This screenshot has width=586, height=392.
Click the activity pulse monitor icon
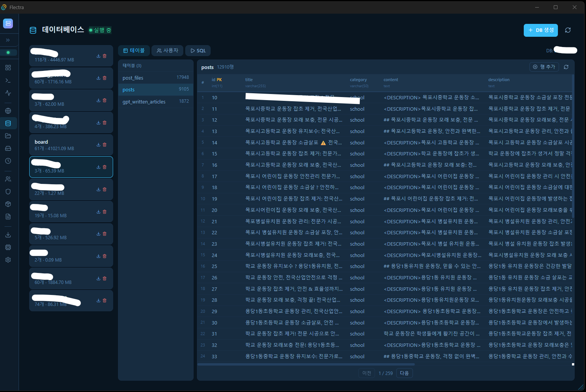click(x=8, y=93)
